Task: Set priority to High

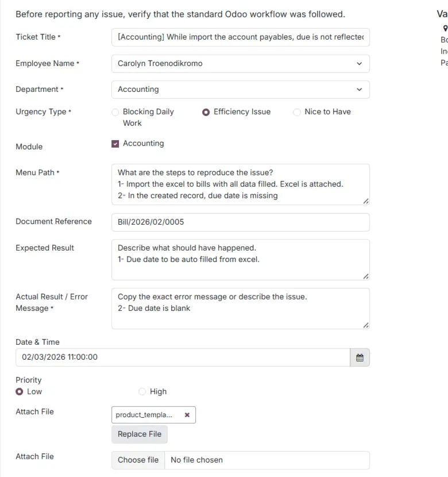Action: pyautogui.click(x=142, y=392)
